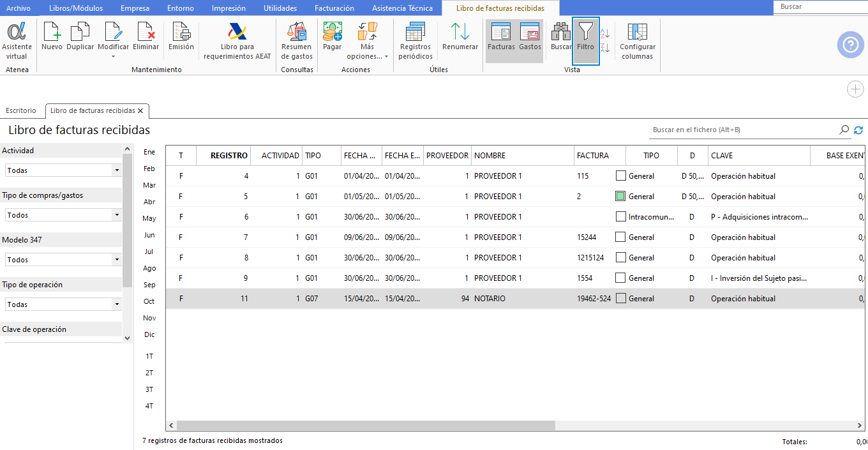Image resolution: width=868 pixels, height=450 pixels.
Task: Sort by the REGISTRO column header
Action: [x=223, y=155]
